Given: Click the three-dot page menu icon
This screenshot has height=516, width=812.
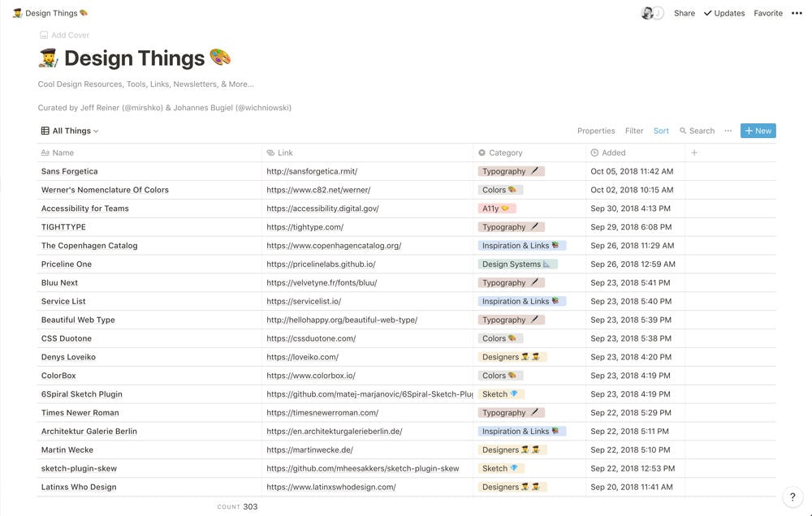Looking at the screenshot, I should coord(797,13).
